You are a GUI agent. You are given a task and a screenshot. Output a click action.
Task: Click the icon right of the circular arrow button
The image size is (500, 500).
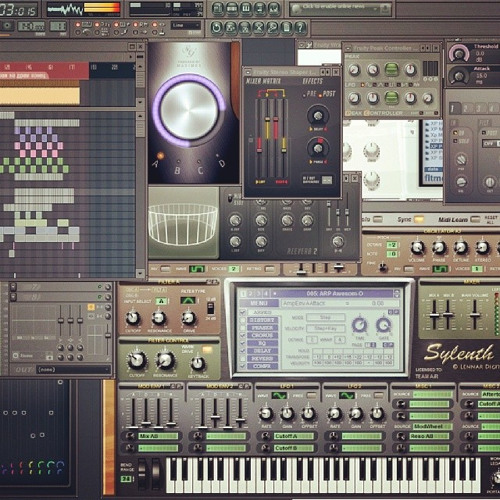pyautogui.click(x=231, y=28)
